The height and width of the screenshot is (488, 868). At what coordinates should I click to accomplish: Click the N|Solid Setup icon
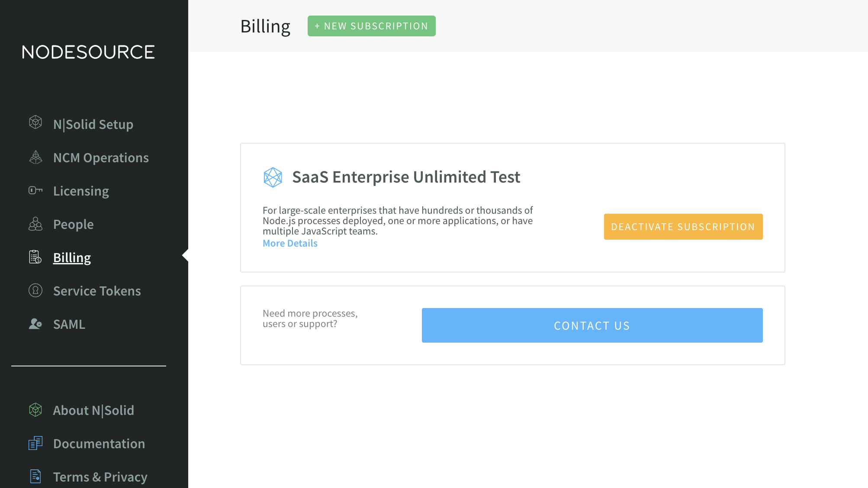tap(36, 124)
